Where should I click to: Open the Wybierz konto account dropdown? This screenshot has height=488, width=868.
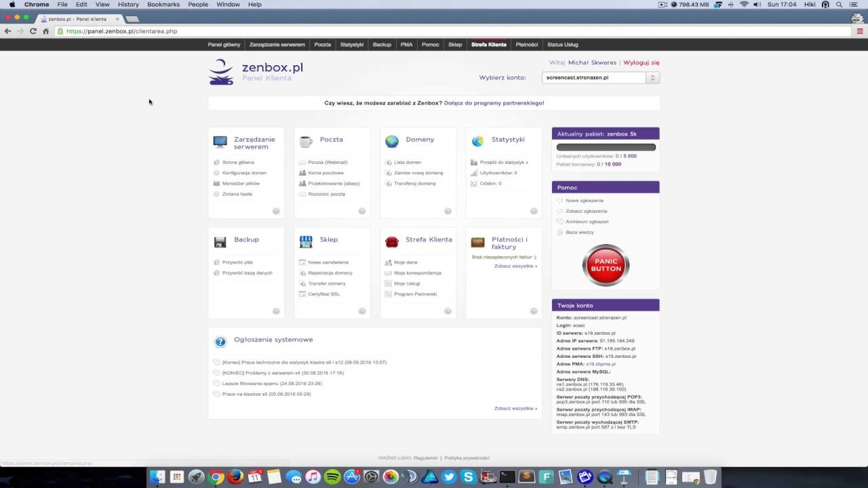click(601, 77)
